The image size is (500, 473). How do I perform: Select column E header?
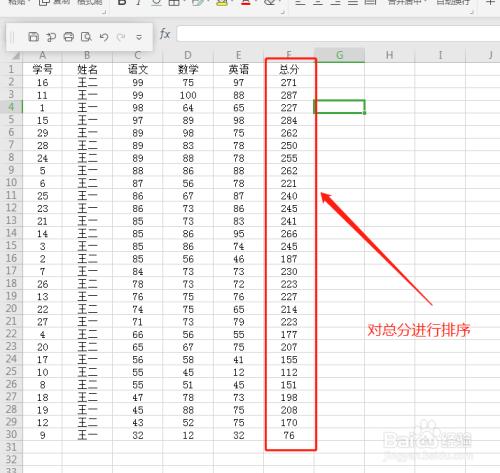click(238, 55)
